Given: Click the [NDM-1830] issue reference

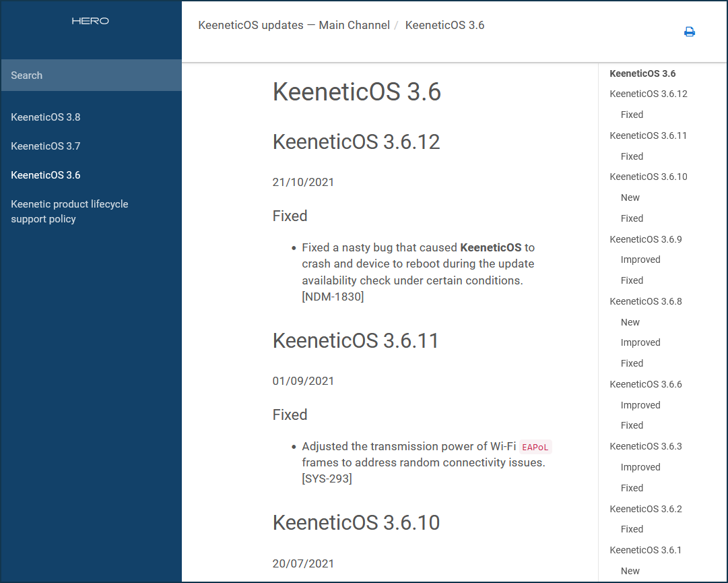Looking at the screenshot, I should coord(333,297).
